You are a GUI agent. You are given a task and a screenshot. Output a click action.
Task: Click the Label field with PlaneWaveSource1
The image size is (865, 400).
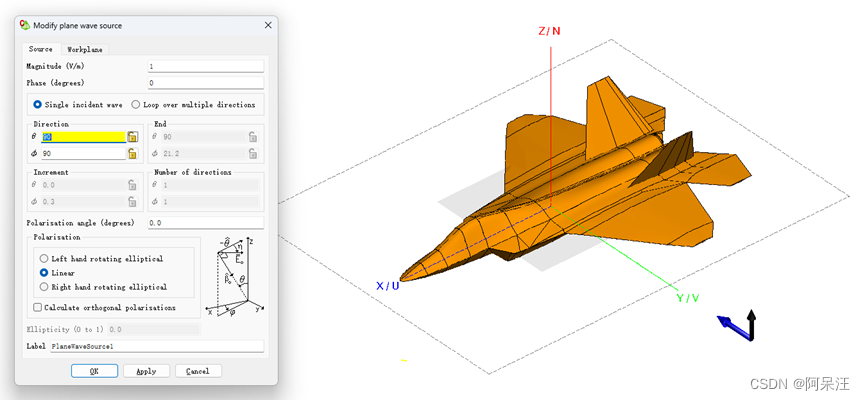(157, 346)
